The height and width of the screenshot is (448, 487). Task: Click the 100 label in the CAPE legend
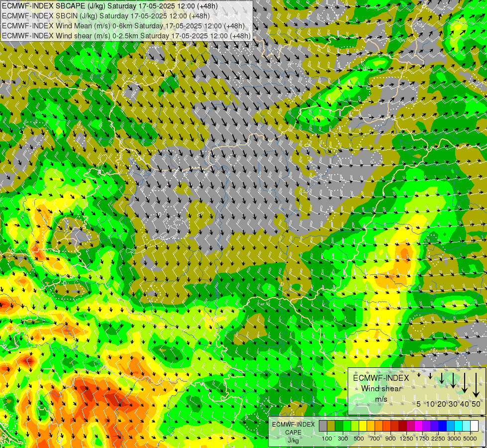(x=327, y=439)
